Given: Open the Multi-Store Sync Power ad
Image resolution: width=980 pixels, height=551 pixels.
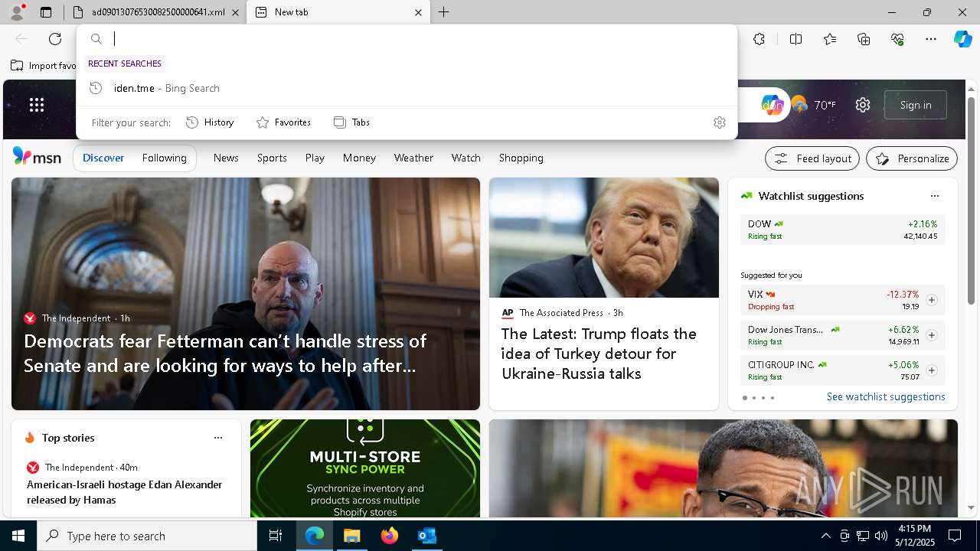Looking at the screenshot, I should [365, 468].
